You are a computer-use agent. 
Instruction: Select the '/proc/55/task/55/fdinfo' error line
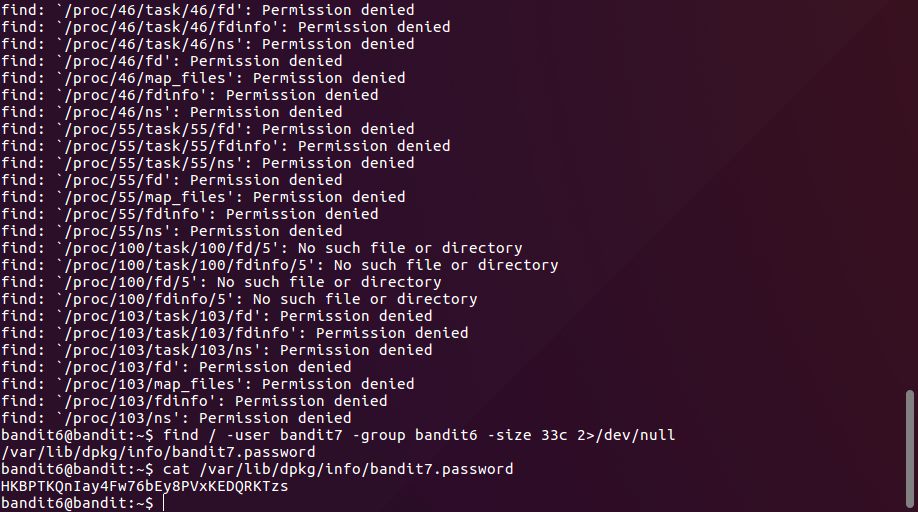click(225, 146)
